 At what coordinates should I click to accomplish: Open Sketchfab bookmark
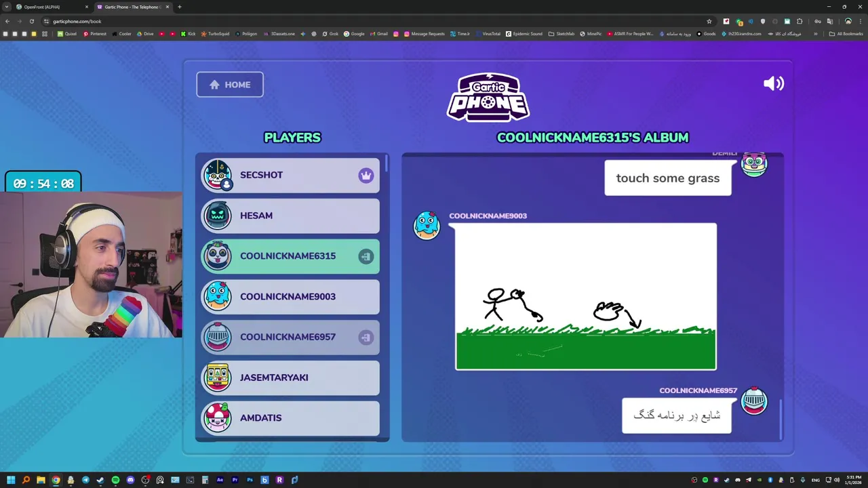point(561,34)
